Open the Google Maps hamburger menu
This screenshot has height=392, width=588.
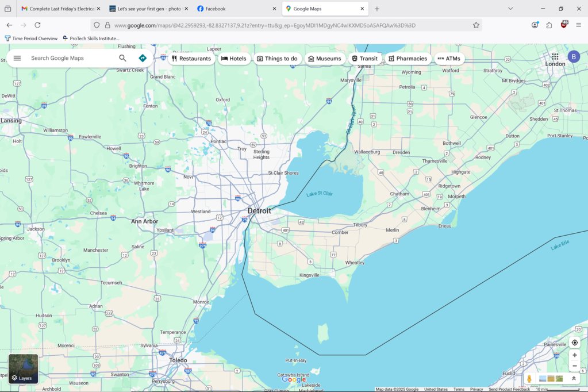[17, 58]
